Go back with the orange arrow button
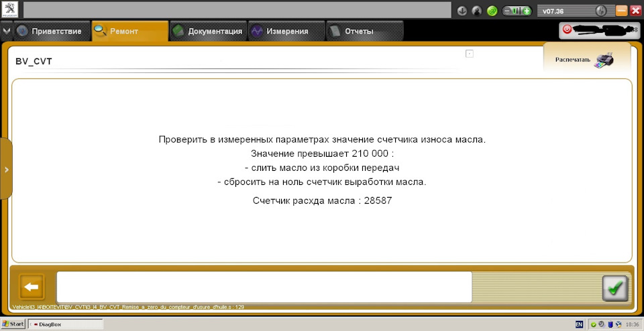644x331 pixels. [x=32, y=287]
